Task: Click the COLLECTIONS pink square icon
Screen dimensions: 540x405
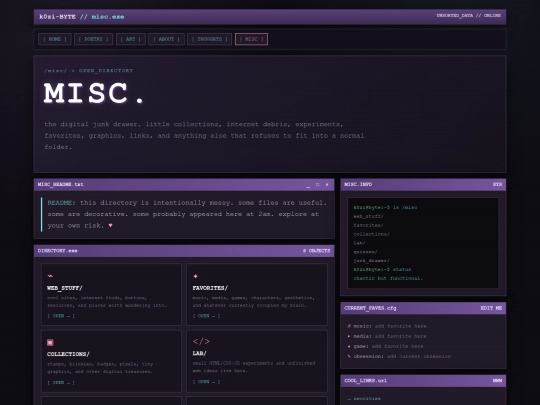Action: (x=50, y=342)
